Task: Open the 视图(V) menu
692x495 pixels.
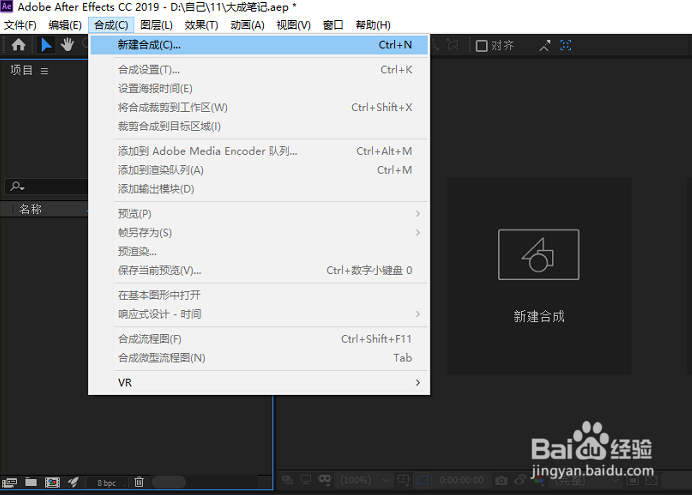Action: pos(293,25)
